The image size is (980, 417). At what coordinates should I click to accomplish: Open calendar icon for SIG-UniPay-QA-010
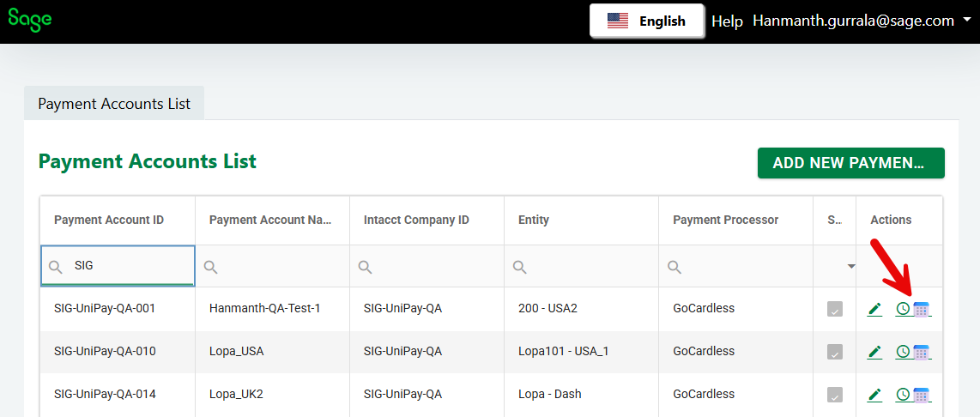coord(922,352)
